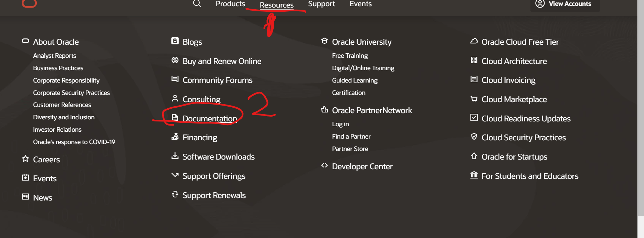Screen dimensions: 644x238
Task: Go to Partner Store
Action: (350, 149)
